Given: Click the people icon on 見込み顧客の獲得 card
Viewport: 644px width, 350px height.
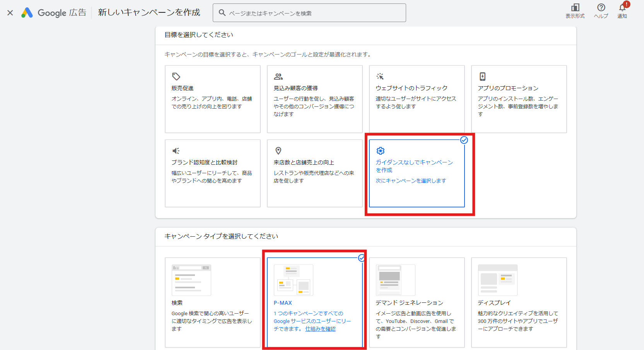Looking at the screenshot, I should coord(278,76).
